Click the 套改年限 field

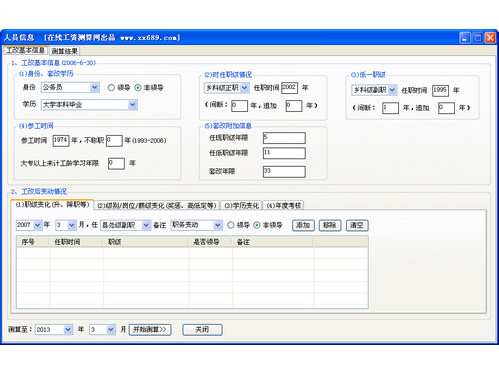(x=284, y=172)
